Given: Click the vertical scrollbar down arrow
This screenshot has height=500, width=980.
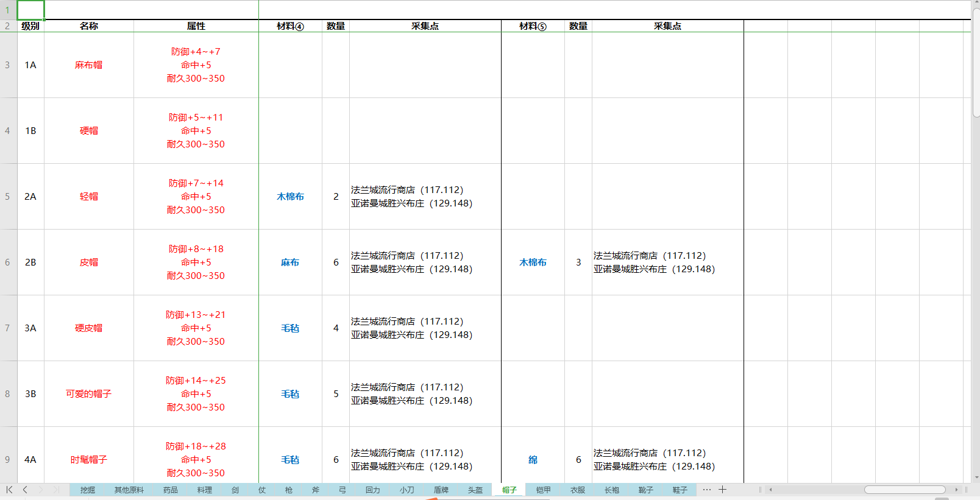Looking at the screenshot, I should click(x=976, y=478).
